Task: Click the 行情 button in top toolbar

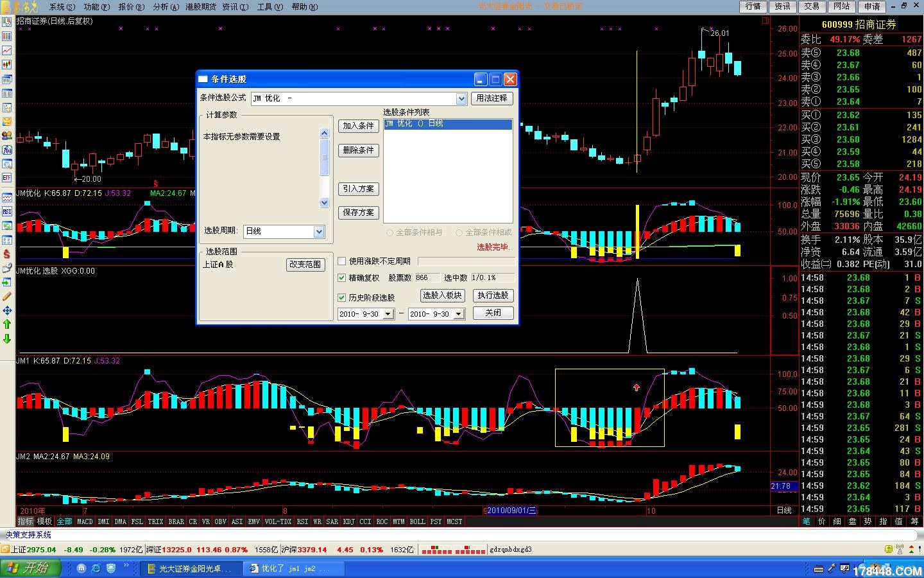Action: pos(753,6)
